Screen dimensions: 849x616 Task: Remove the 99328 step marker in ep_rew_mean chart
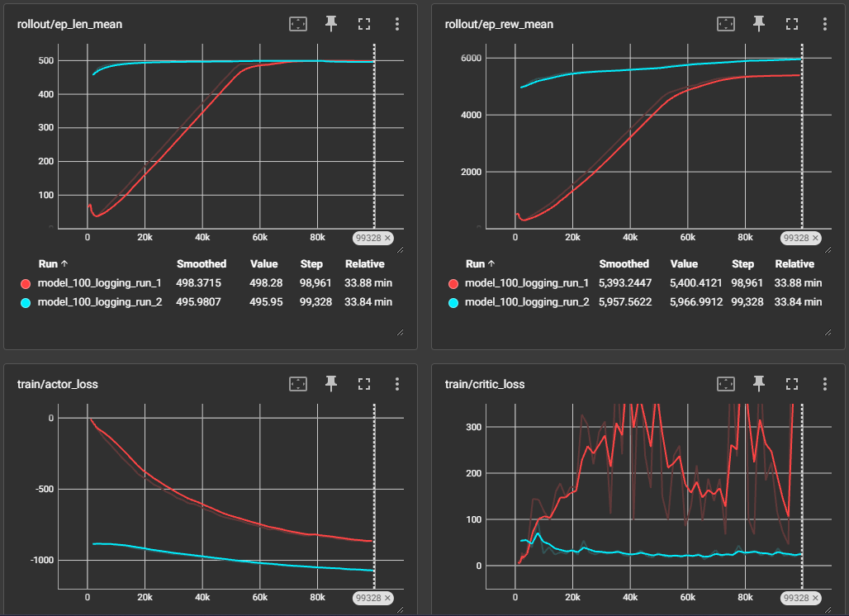[x=815, y=238]
